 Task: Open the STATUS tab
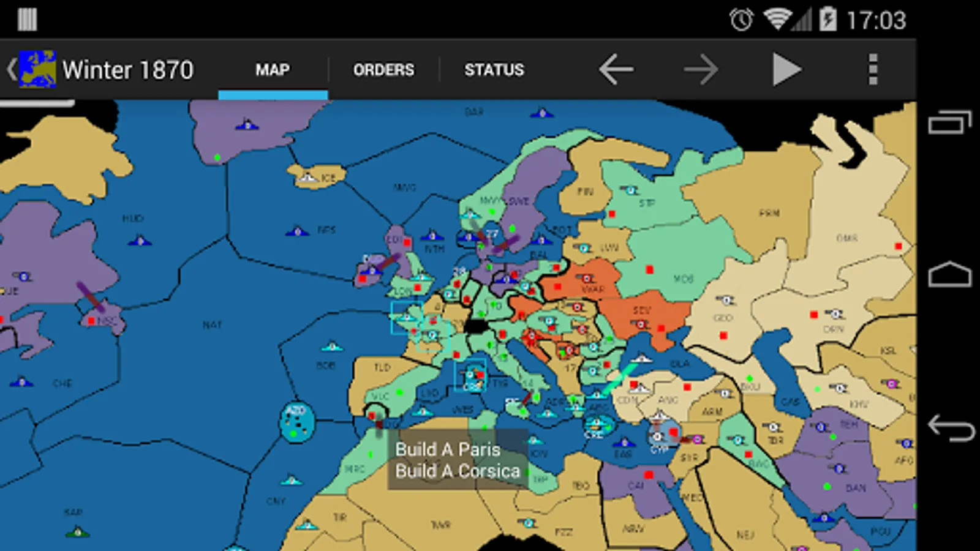[494, 70]
